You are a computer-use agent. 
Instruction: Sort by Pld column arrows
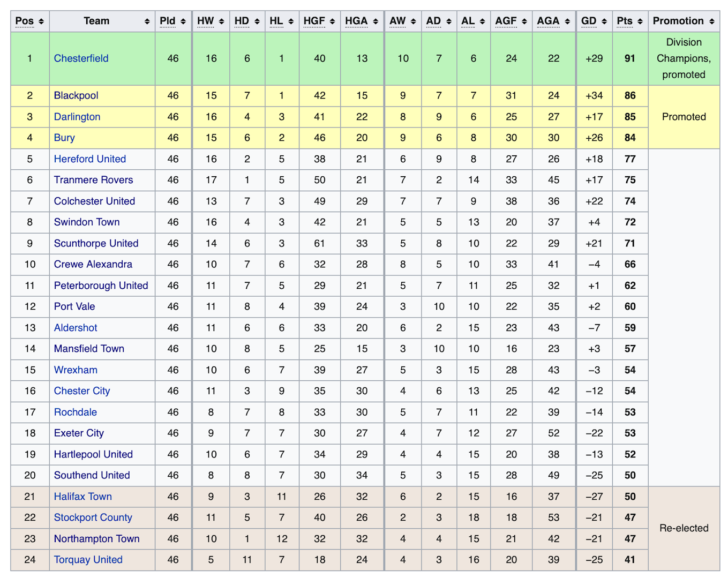pos(183,21)
